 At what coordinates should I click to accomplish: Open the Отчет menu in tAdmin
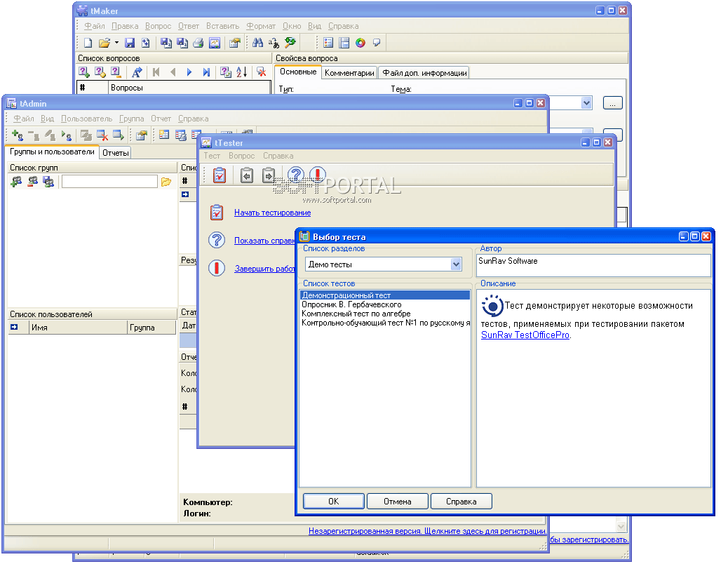pyautogui.click(x=161, y=119)
